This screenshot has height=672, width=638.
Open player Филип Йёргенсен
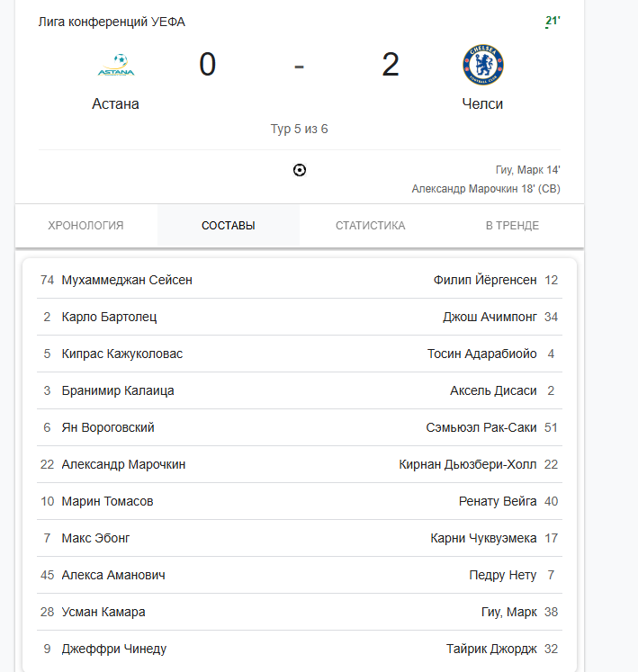(x=485, y=280)
